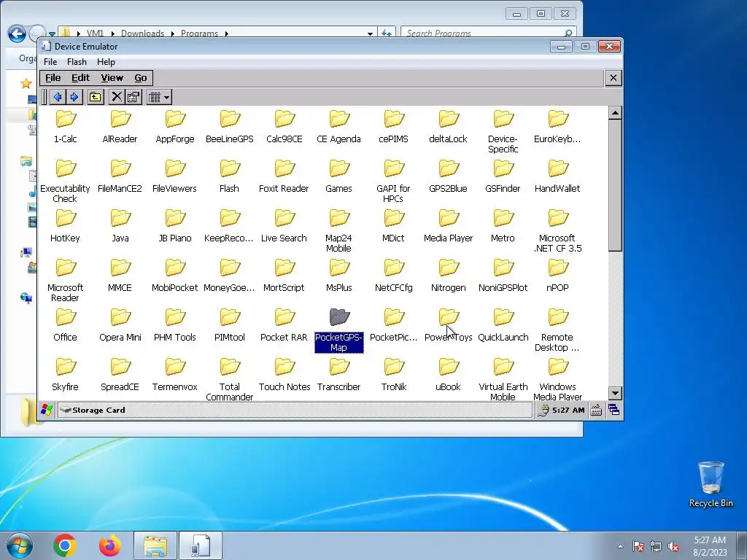747x560 pixels.
Task: Select the uBook folder
Action: [449, 374]
